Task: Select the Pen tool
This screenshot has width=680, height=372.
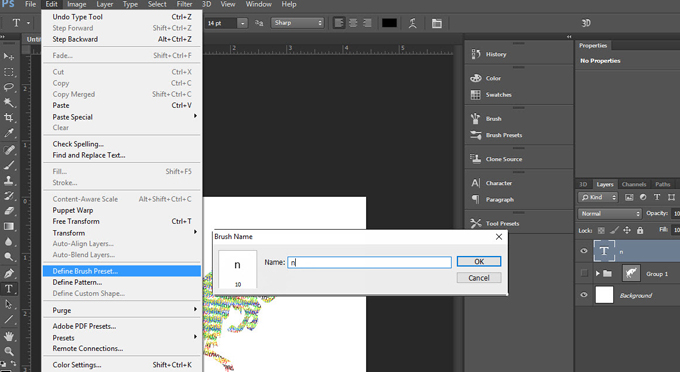Action: coord(9,274)
